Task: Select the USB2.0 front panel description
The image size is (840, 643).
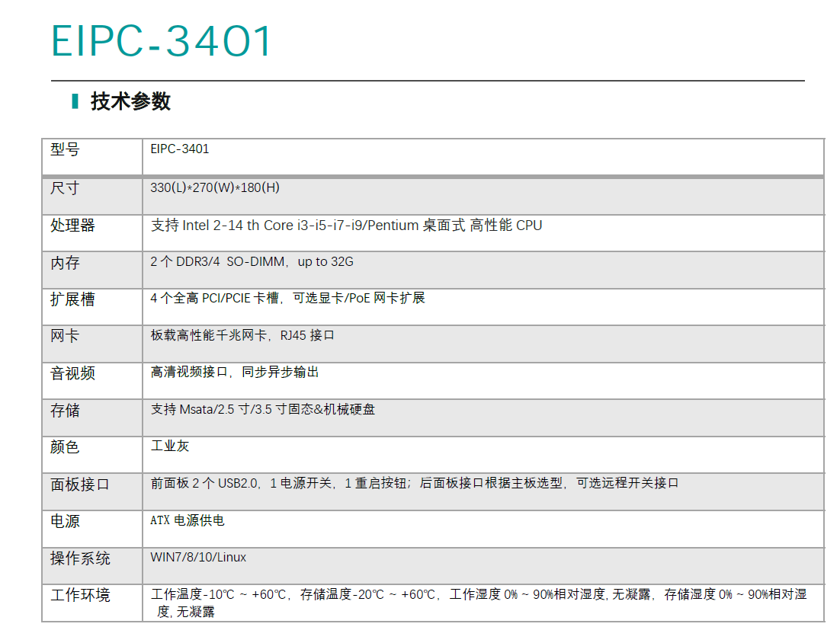Action: click(x=414, y=483)
